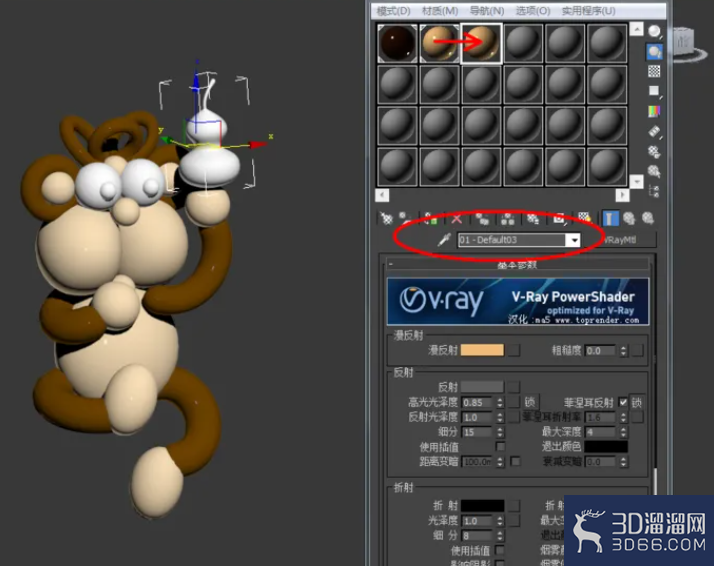Toggle Show Shaded Material in Viewport icon

[x=584, y=219]
